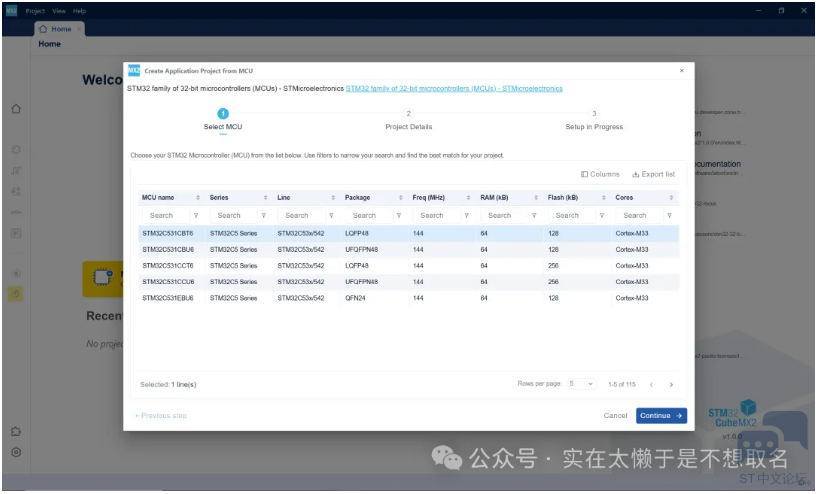Select row STM32C531EBU6

[409, 298]
